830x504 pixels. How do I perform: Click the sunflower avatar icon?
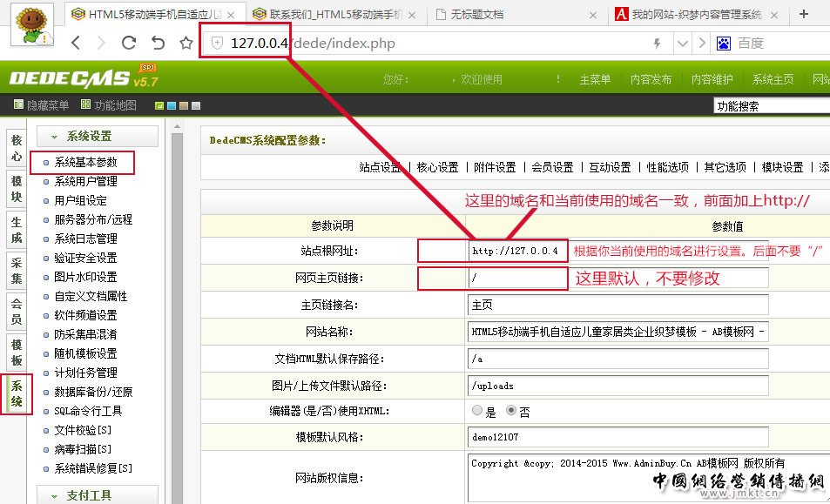pyautogui.click(x=31, y=22)
